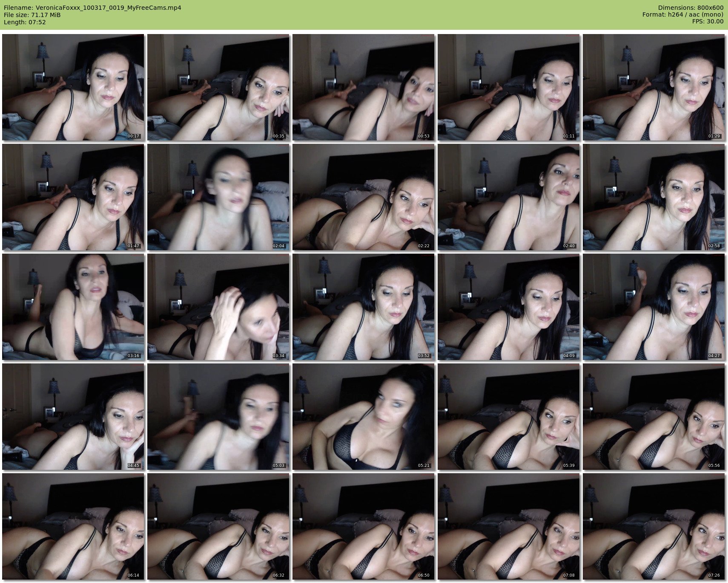Select the 'FPS: 30.00' text
This screenshot has height=583, width=728.
[x=708, y=22]
